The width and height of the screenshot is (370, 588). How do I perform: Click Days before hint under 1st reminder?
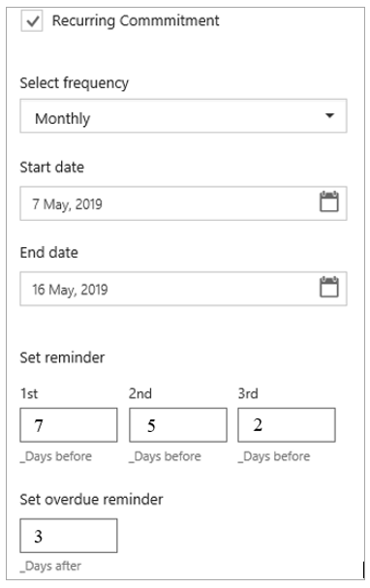pyautogui.click(x=56, y=456)
